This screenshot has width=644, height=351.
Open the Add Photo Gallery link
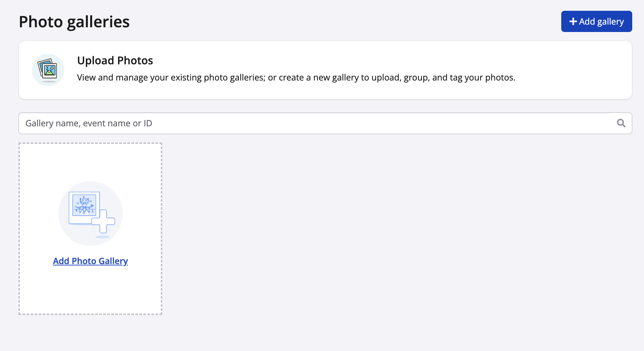coord(91,261)
